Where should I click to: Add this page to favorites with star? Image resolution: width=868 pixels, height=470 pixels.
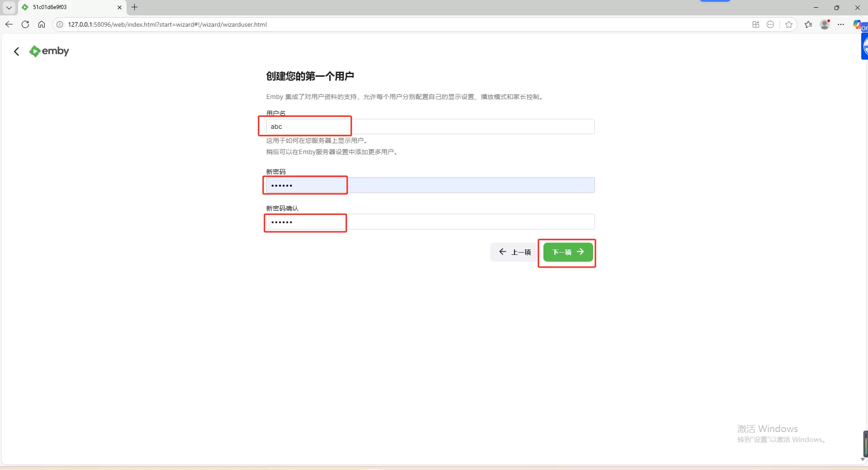coord(789,24)
